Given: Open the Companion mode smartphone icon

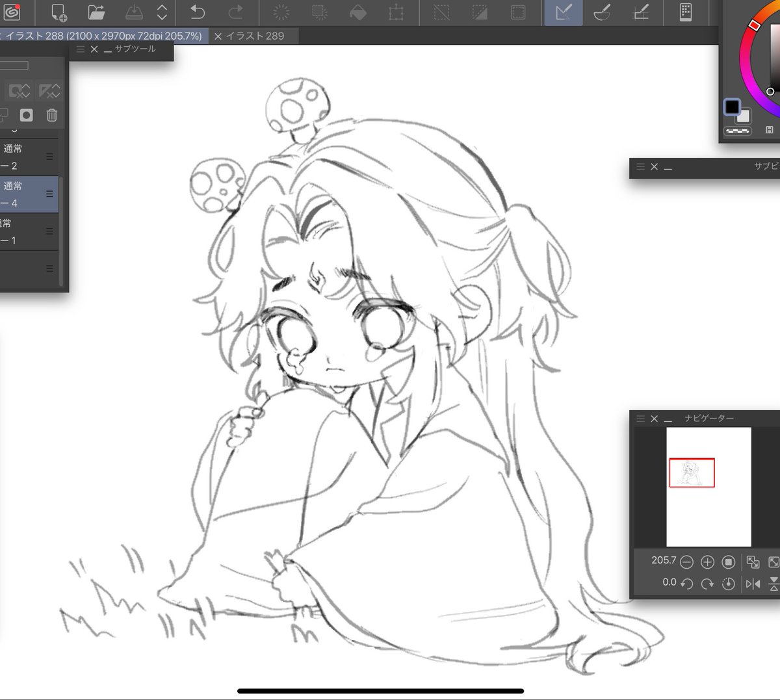Looking at the screenshot, I should (x=686, y=12).
